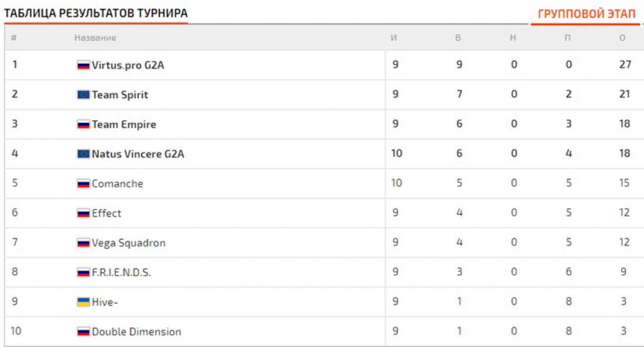This screenshot has height=347, width=644.
Task: Click the EU flag beside Team Spirit
Action: 83,95
